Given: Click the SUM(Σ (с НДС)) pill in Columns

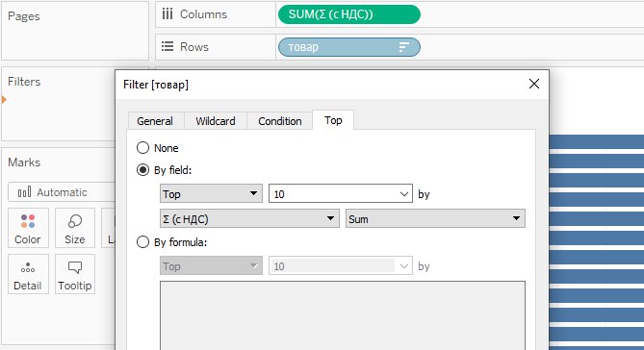Looking at the screenshot, I should pos(349,14).
